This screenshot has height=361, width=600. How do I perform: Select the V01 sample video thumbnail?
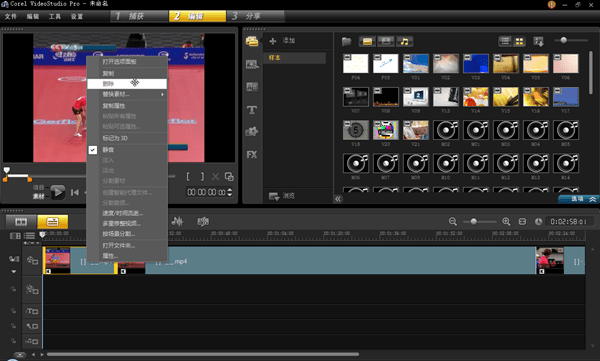[416, 64]
